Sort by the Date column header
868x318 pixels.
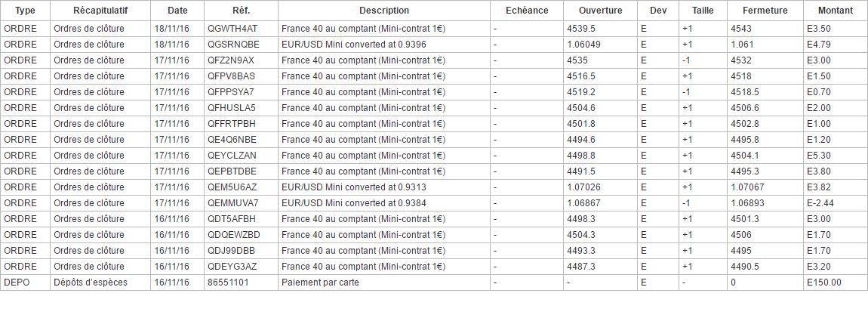click(x=177, y=11)
